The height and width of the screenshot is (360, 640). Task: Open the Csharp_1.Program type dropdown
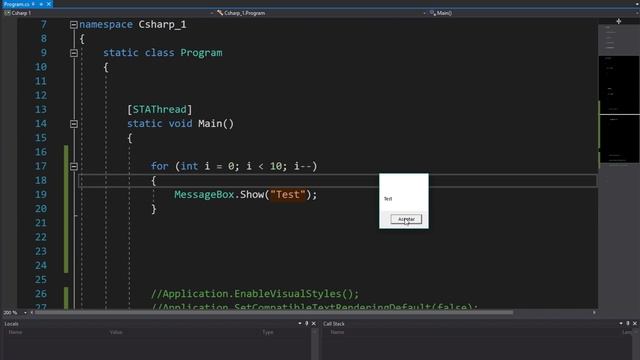[x=321, y=13]
